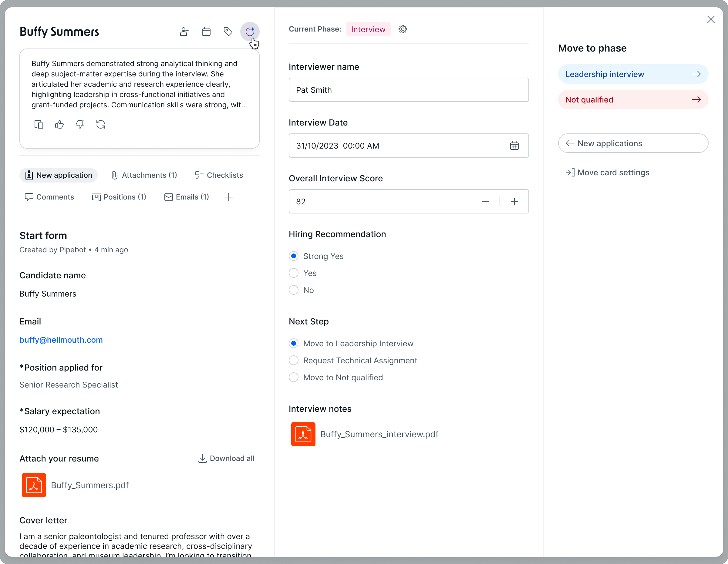This screenshot has width=728, height=564.
Task: Open the buffy@hellmouth.com email link
Action: (61, 340)
